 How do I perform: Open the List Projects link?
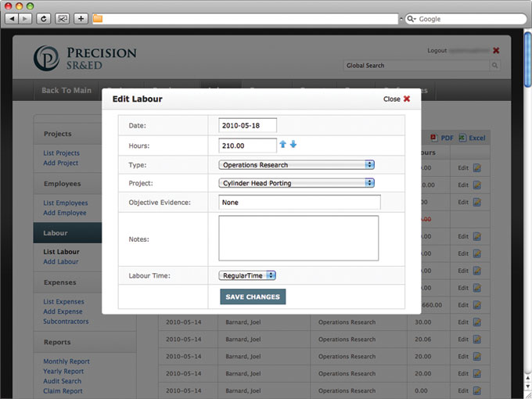tap(61, 153)
